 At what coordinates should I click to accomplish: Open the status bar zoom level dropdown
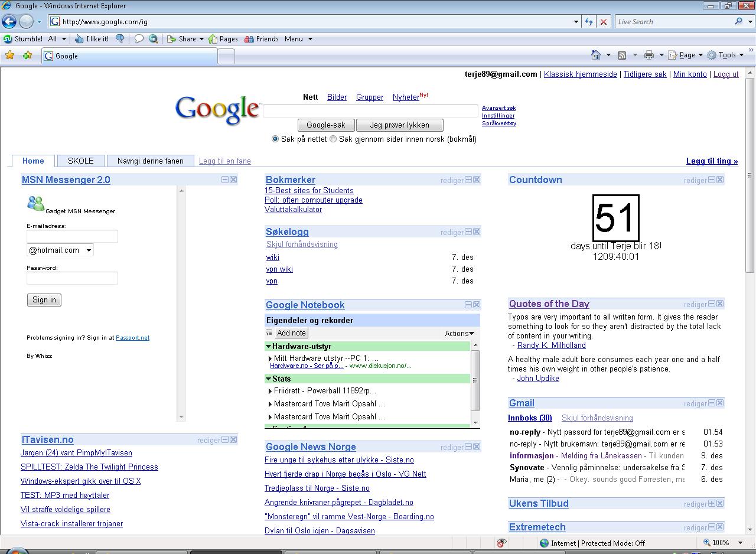tap(741, 543)
